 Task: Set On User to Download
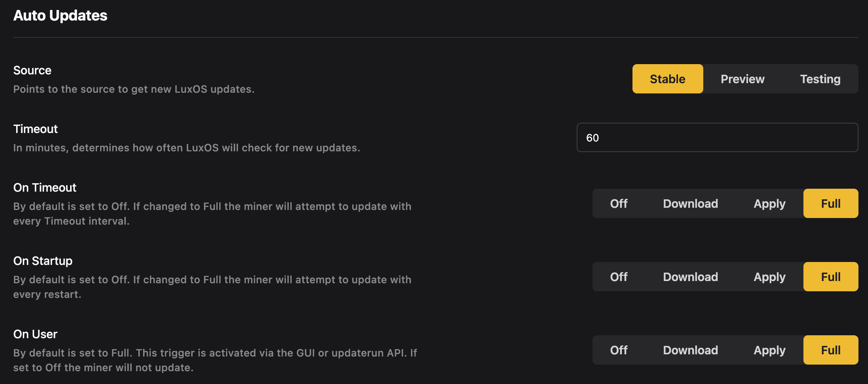coord(690,350)
